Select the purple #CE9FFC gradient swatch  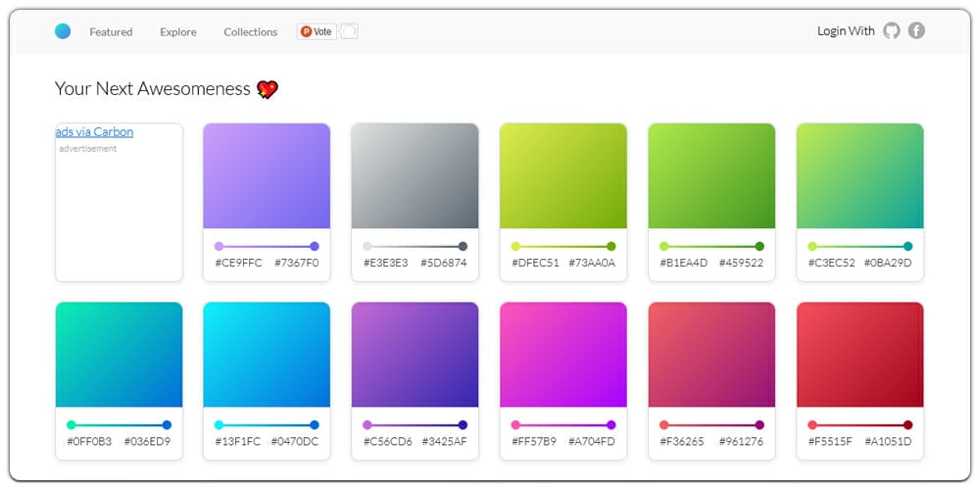click(267, 176)
